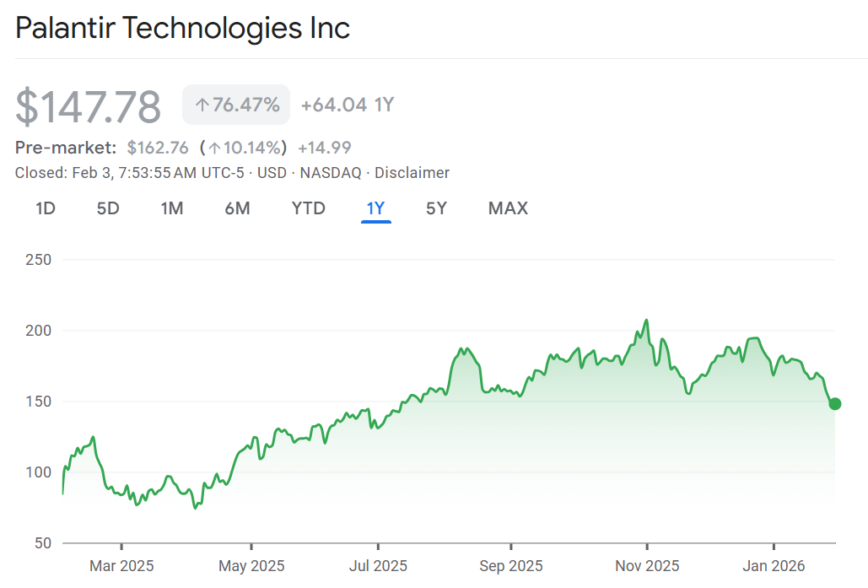This screenshot has width=868, height=588.
Task: Click the Palantir Technologies Inc title
Action: tap(182, 28)
